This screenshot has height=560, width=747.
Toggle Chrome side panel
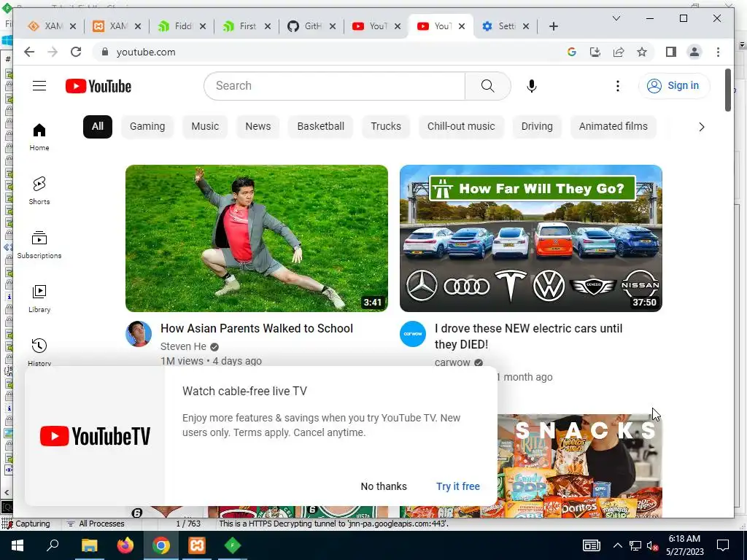(671, 52)
